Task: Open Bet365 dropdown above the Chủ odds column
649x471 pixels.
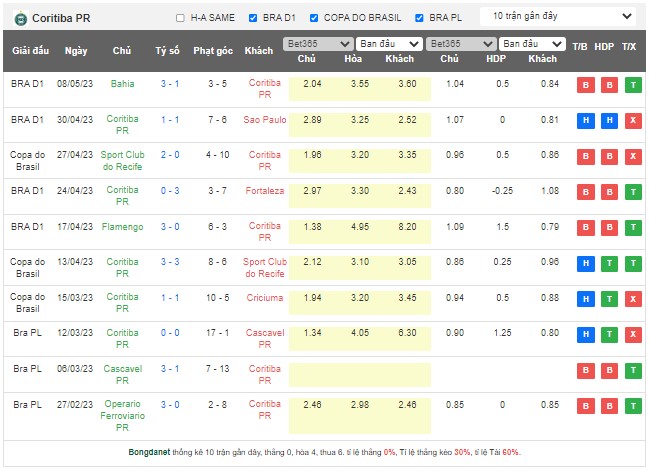Action: point(318,44)
